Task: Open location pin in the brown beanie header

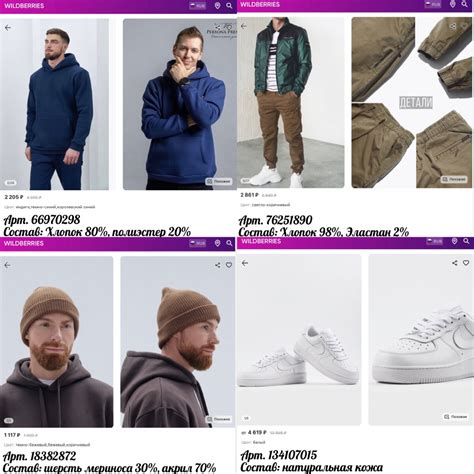Action: click(217, 243)
